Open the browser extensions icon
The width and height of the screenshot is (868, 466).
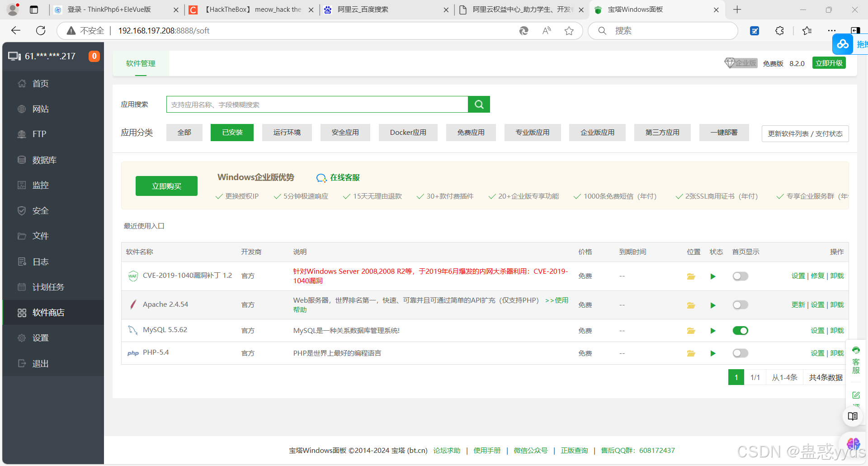pyautogui.click(x=779, y=31)
